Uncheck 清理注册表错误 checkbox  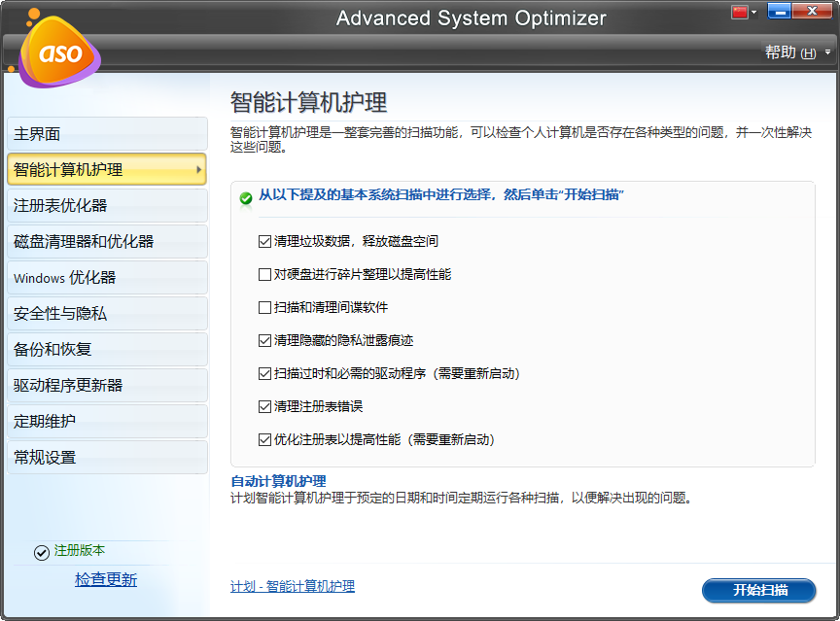pyautogui.click(x=264, y=407)
